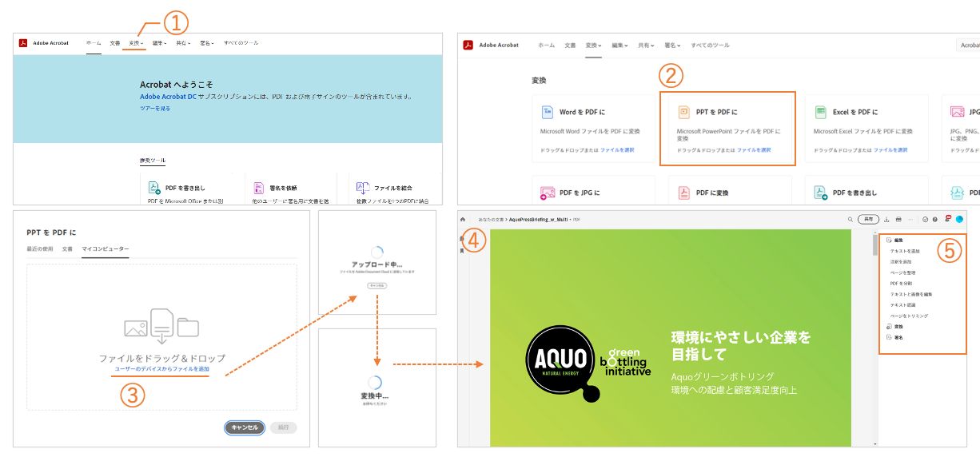
Task: Open the 署名 dropdown on the 変換 page
Action: 671,46
